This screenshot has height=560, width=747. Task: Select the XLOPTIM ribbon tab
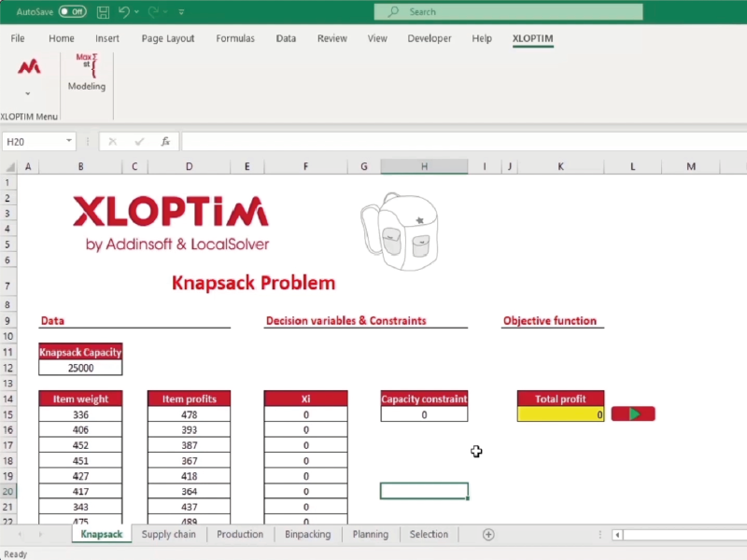[532, 38]
